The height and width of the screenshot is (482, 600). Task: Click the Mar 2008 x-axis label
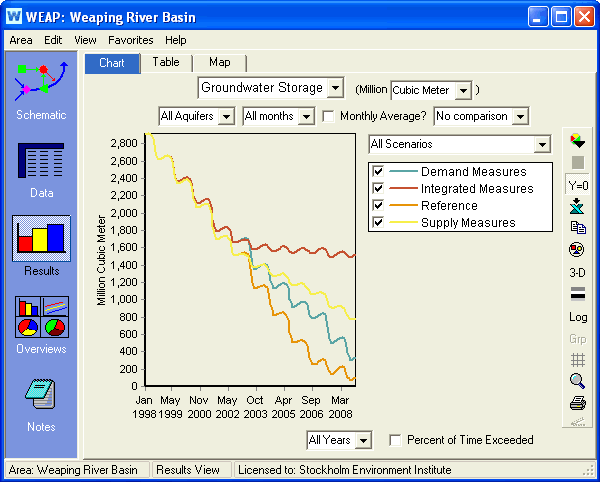pyautogui.click(x=340, y=407)
